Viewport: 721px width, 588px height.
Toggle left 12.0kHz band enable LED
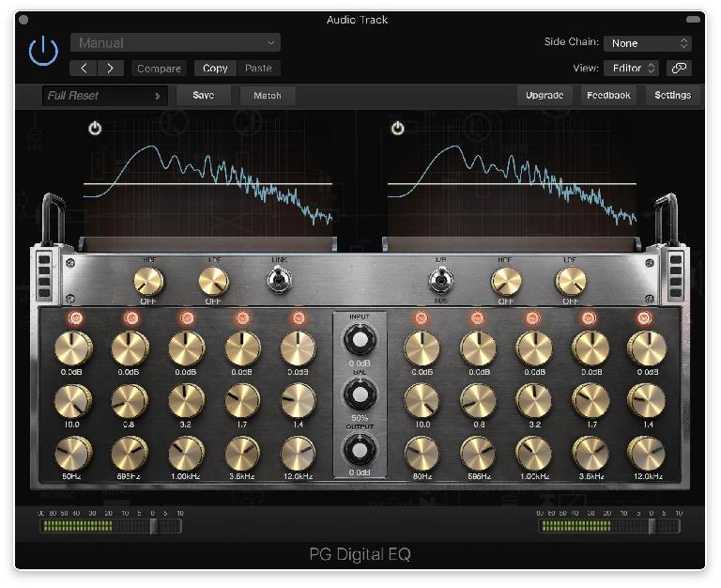pyautogui.click(x=299, y=317)
